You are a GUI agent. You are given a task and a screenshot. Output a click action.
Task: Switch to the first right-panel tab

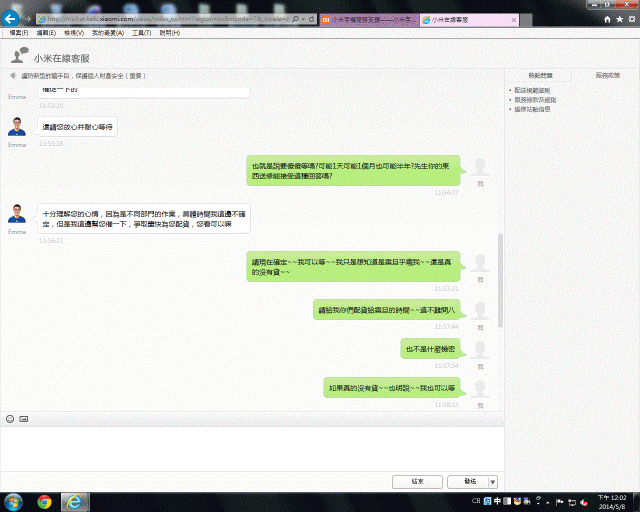tap(540, 76)
